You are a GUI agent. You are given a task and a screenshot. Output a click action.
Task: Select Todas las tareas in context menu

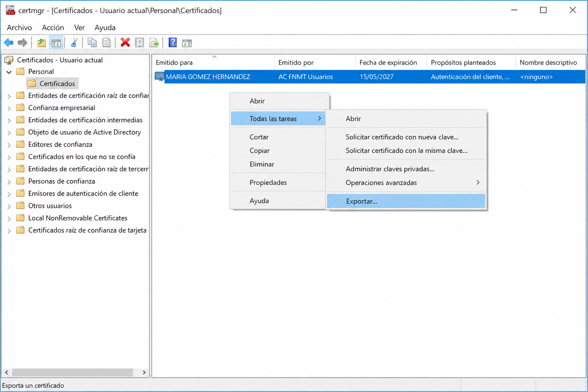(278, 119)
